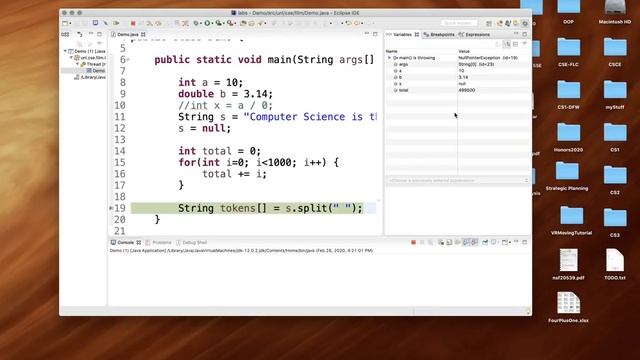Select the Problems tab

tap(158, 242)
